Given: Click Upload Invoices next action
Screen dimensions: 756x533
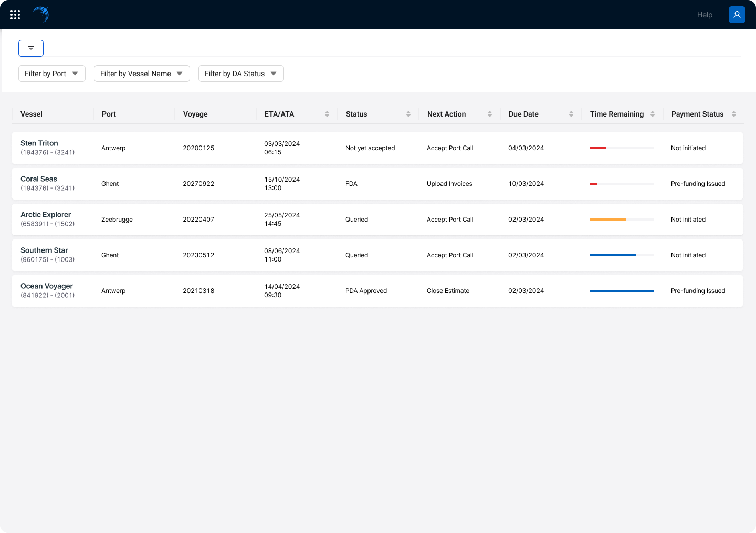Looking at the screenshot, I should (449, 184).
